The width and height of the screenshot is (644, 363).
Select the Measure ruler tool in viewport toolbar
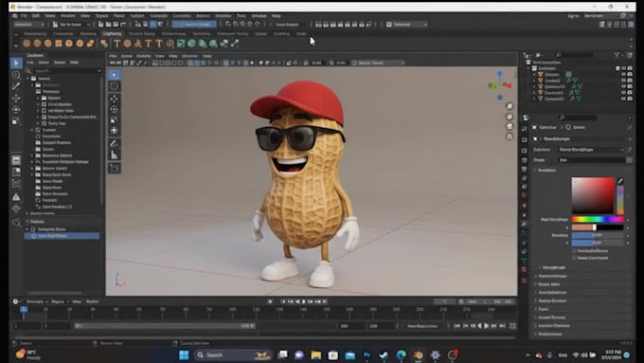coord(115,155)
